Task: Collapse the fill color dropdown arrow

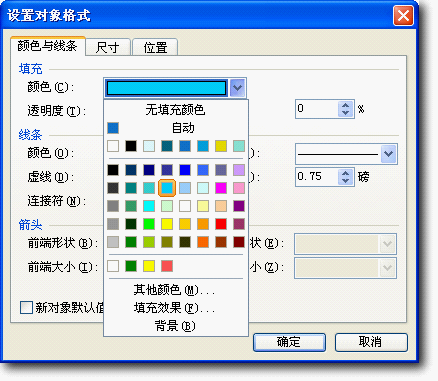Action: 237,88
